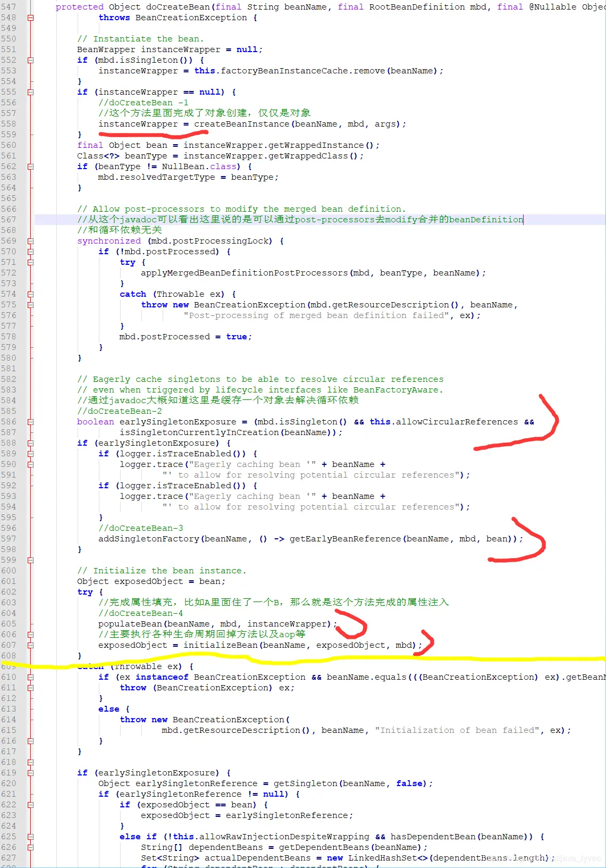Click 'synchronized (mbd.postProcessingLock)' line
This screenshot has width=606, height=868.
(x=181, y=241)
